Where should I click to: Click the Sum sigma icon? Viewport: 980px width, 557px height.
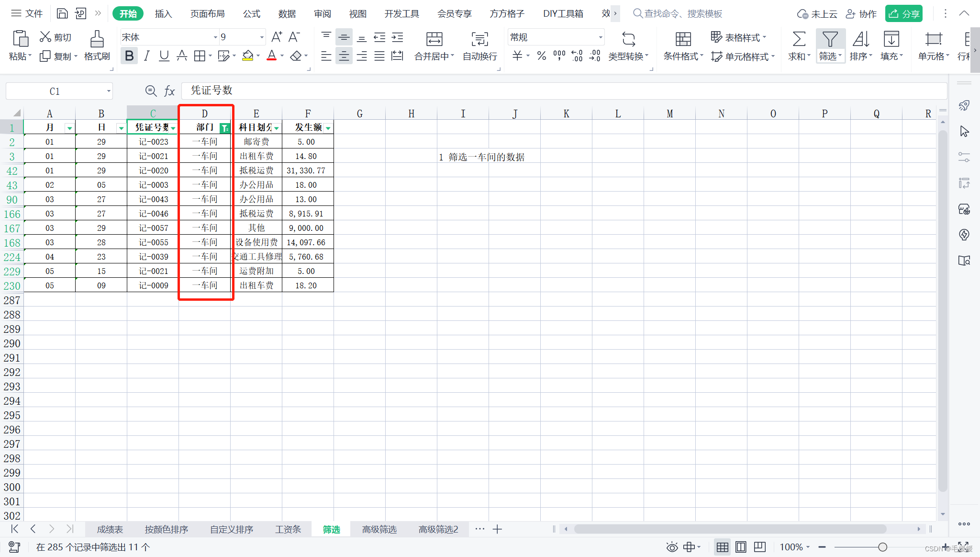[799, 39]
